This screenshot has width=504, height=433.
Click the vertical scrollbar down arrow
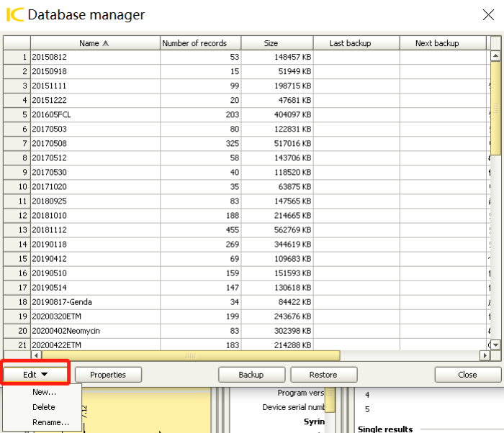(495, 345)
